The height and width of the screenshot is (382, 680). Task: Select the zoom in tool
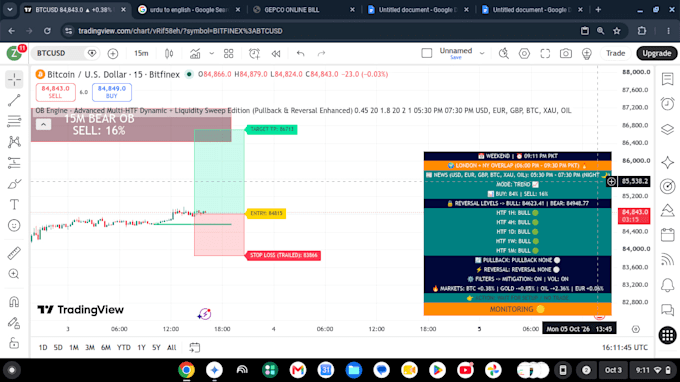[14, 274]
